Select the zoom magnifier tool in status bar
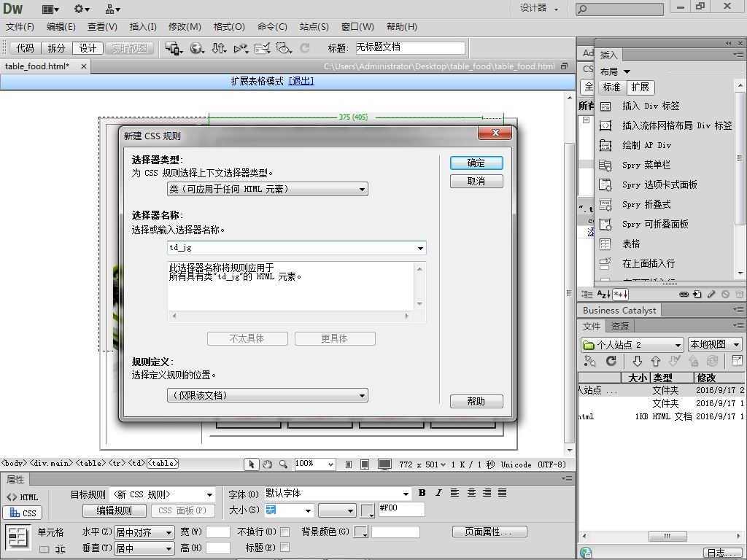Viewport: 747px width, 560px height. (x=283, y=464)
